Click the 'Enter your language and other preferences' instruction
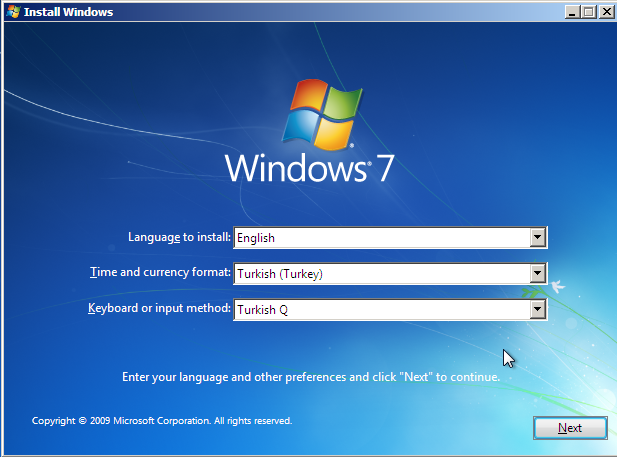Viewport: 617px width, 457px height. pos(311,377)
